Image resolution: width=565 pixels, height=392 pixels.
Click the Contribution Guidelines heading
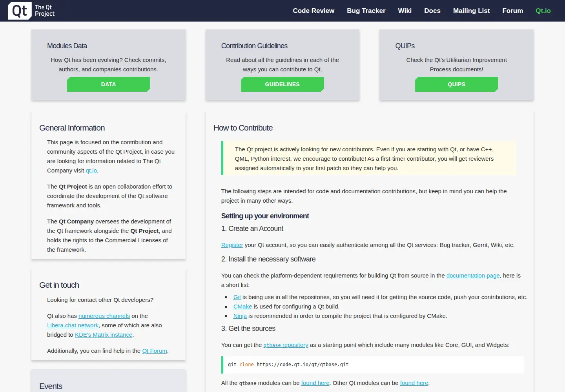[254, 46]
